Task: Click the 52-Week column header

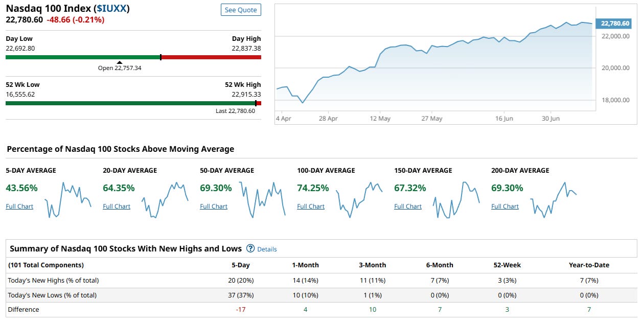Action: pos(507,265)
